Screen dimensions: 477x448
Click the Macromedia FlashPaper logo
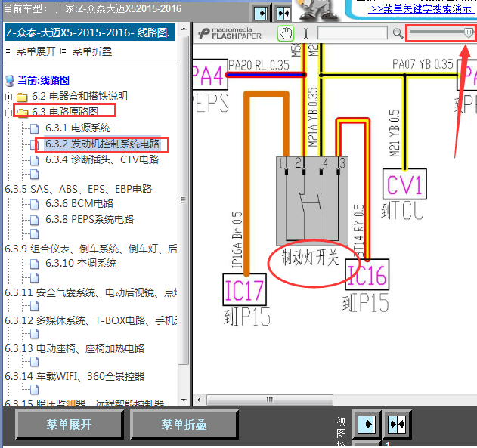point(231,33)
